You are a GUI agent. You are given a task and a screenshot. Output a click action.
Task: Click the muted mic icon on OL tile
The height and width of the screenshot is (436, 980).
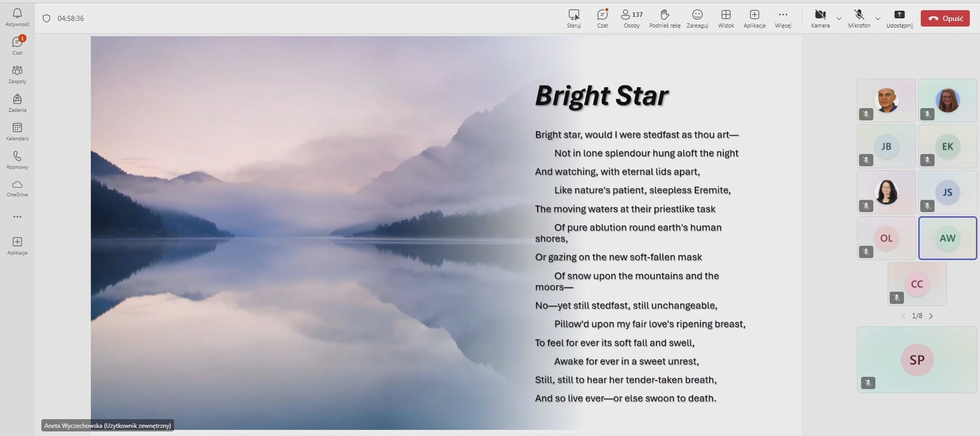866,252
